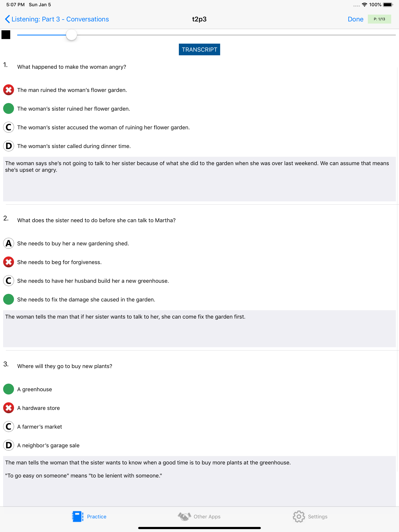Image resolution: width=399 pixels, height=532 pixels.
Task: Choose option C about sister accusing the woman
Action: (8, 127)
